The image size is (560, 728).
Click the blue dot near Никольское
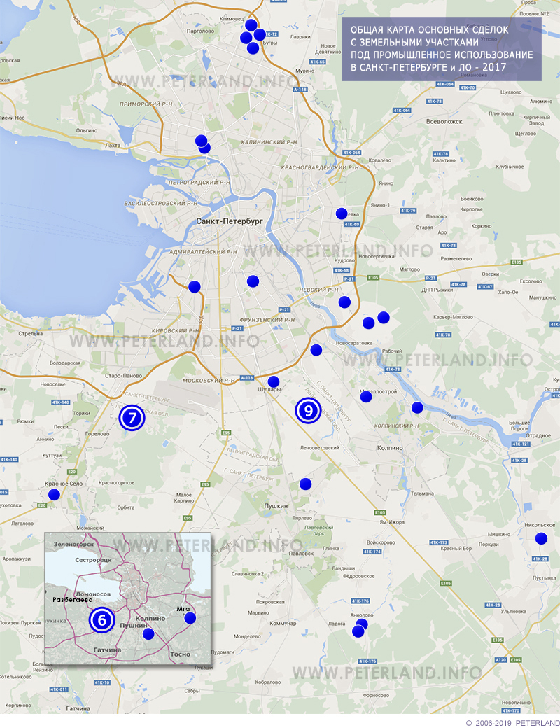541,538
